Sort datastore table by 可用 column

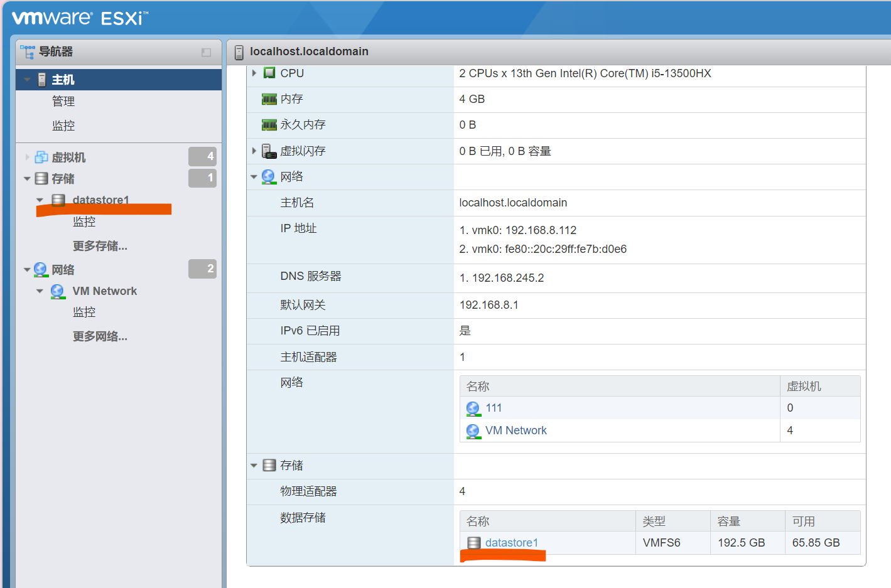click(x=823, y=521)
